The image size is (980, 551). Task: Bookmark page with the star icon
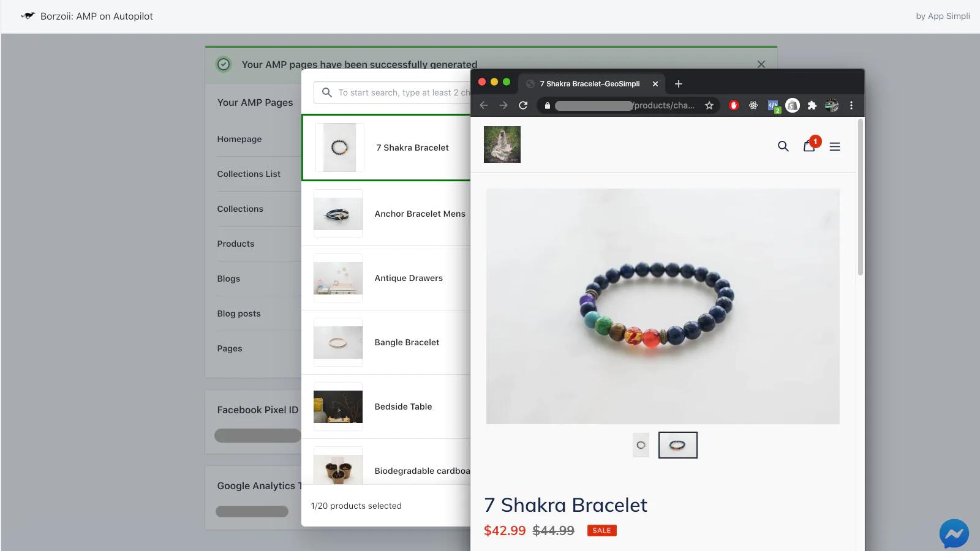(x=709, y=105)
